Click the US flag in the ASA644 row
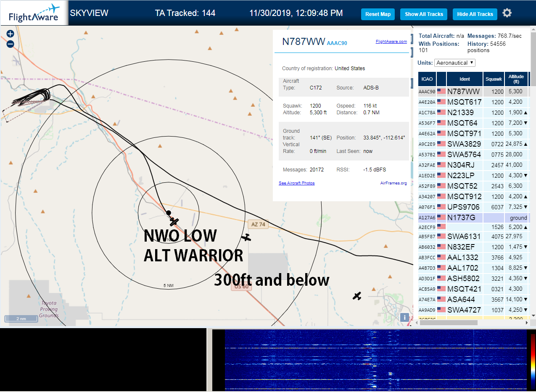 [x=441, y=299]
